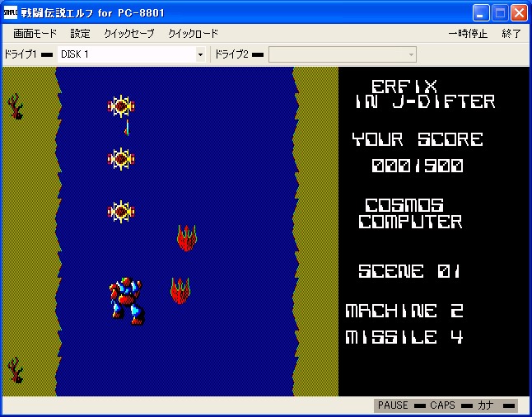Open the ドライブ2 disk dropdown
The width and height of the screenshot is (532, 417).
pos(343,54)
